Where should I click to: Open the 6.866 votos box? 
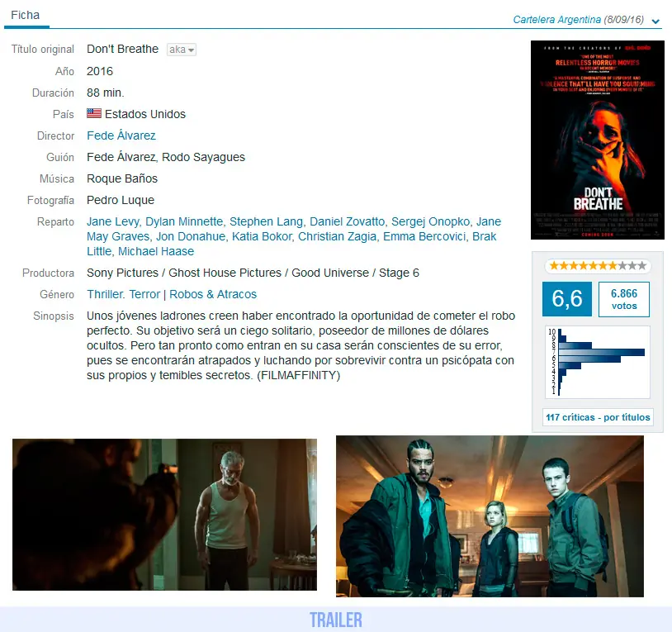[624, 299]
